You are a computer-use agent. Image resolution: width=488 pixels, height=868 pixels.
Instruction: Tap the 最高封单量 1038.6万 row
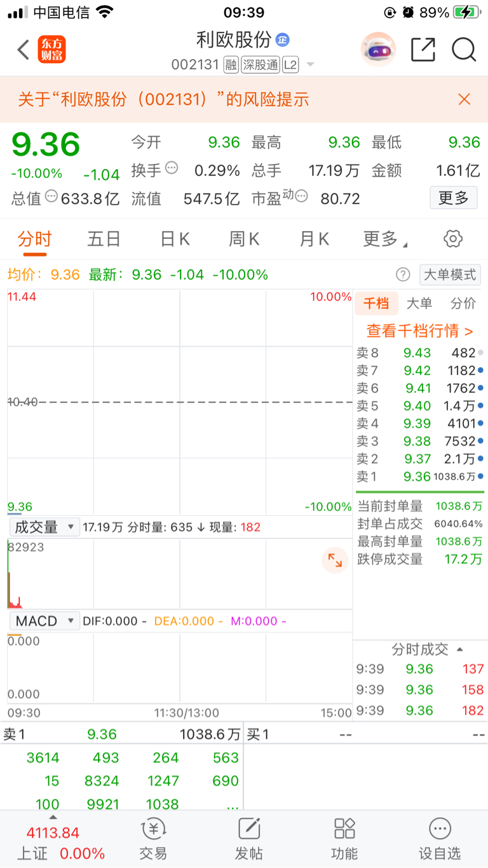click(419, 542)
